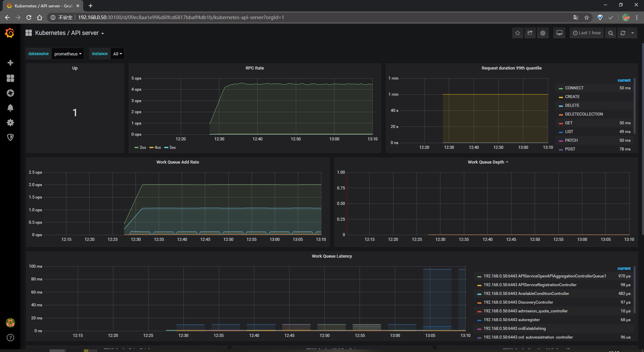Open the Create plus menu in sidebar
This screenshot has width=644, height=352.
[x=10, y=63]
